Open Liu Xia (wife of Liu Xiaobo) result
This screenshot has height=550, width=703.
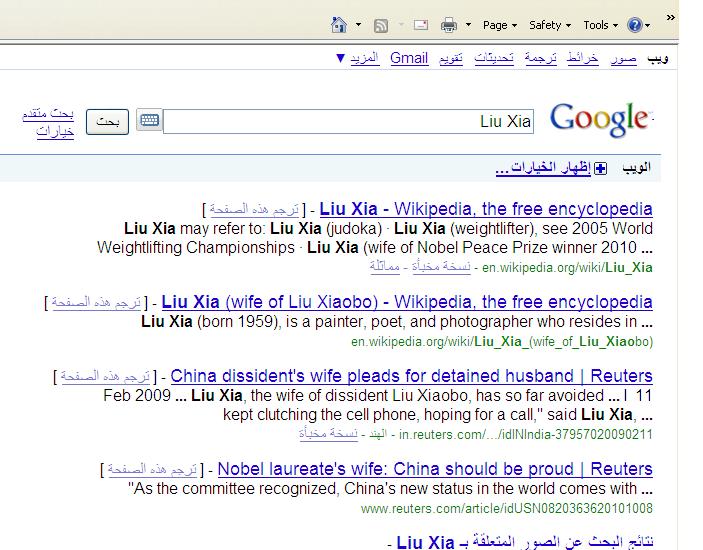pyautogui.click(x=407, y=302)
